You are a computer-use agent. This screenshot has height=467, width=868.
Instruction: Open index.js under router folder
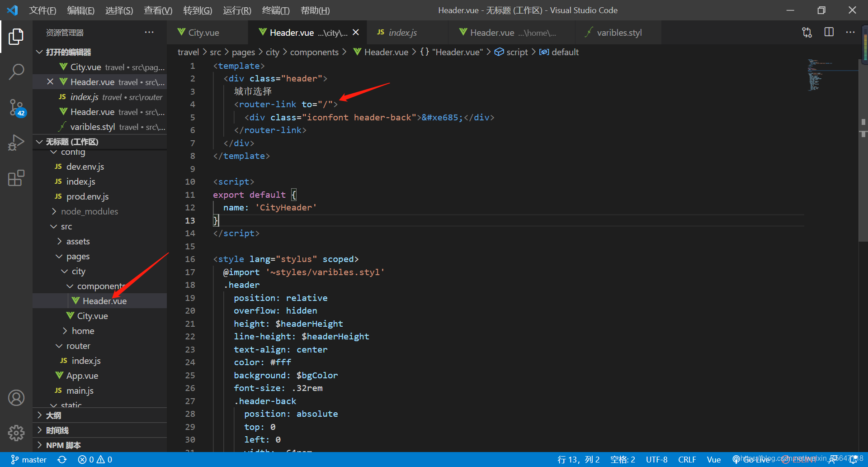pos(100,361)
